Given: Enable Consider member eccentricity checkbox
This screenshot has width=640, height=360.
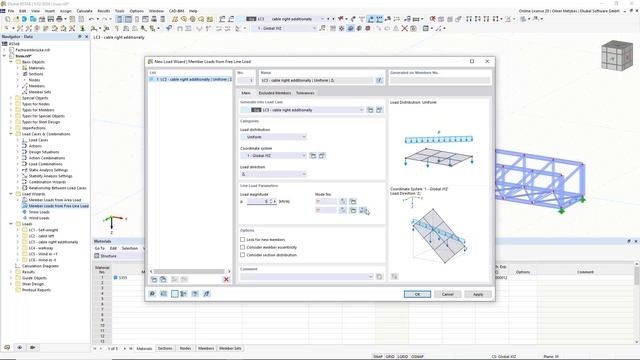Looking at the screenshot, I should coord(242,247).
